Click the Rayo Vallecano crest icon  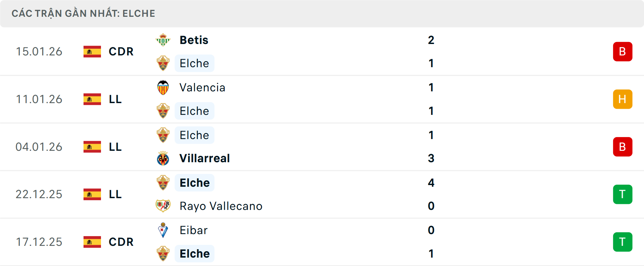pyautogui.click(x=163, y=206)
